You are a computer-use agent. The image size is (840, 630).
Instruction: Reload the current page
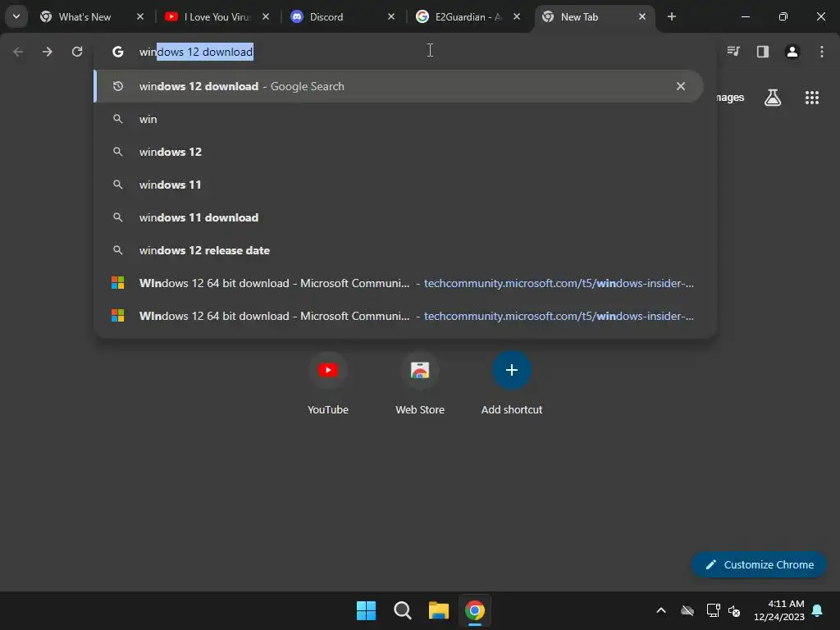click(77, 52)
